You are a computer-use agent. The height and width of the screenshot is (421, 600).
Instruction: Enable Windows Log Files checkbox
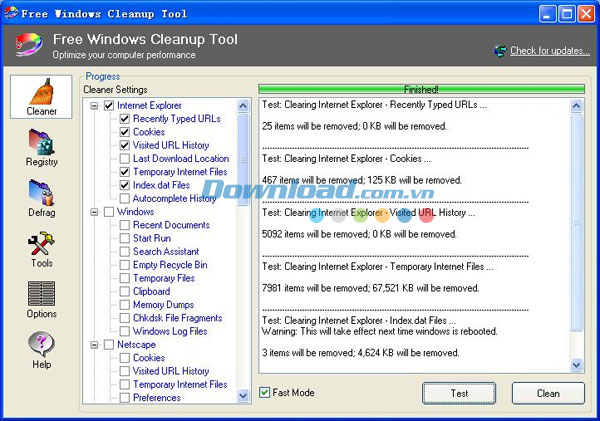(x=125, y=331)
